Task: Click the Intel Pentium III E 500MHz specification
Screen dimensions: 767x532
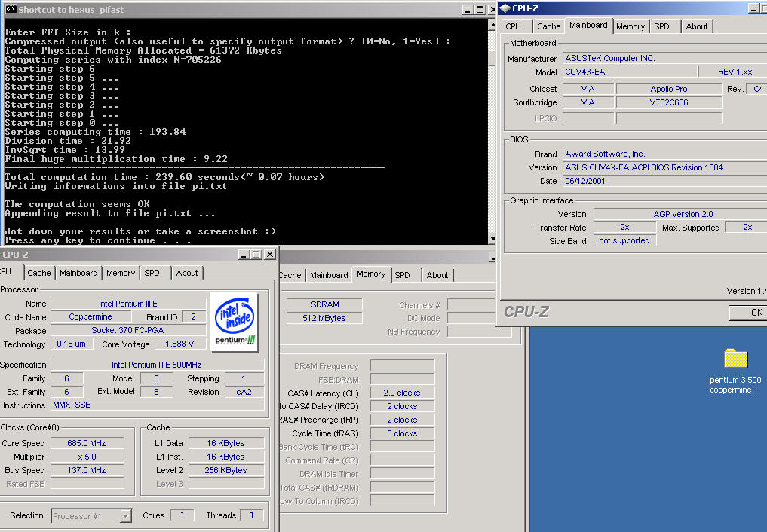Action: click(x=157, y=365)
